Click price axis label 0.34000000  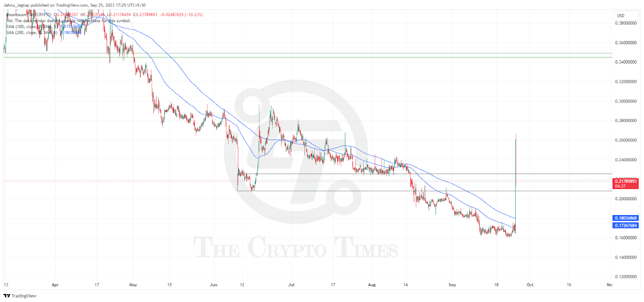(626, 62)
